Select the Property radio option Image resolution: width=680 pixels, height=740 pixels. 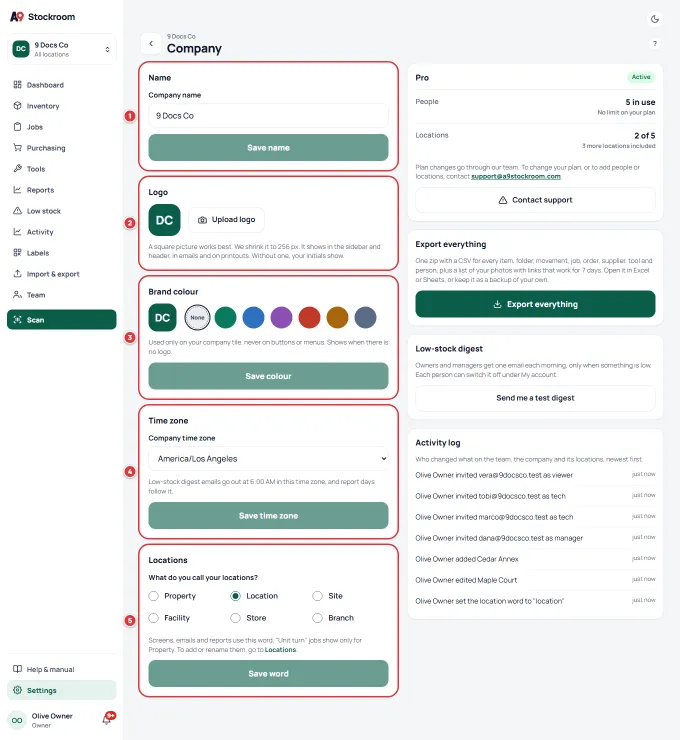(153, 596)
